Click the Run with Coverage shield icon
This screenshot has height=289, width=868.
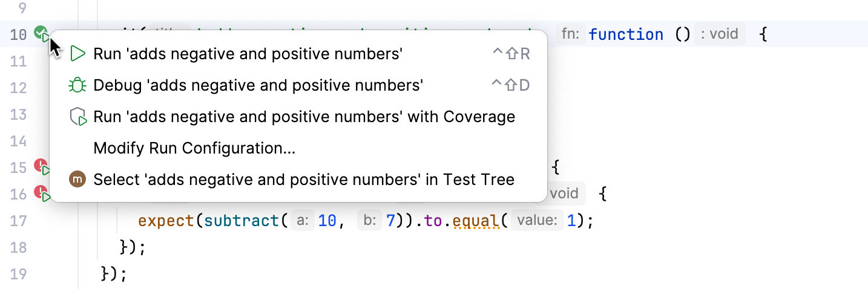[78, 117]
